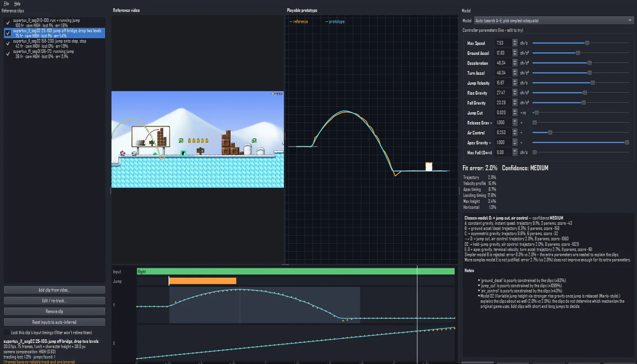Image resolution: width=637 pixels, height=364 pixels.
Task: Open the Model auto-search dropdown
Action: point(554,20)
